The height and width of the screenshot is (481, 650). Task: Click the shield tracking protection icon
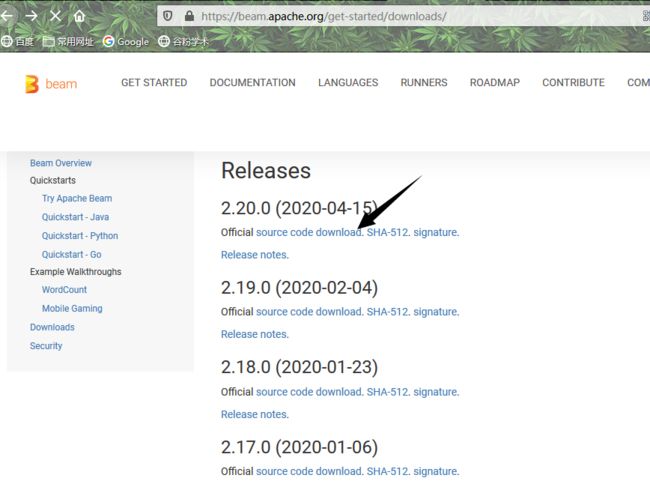[167, 16]
